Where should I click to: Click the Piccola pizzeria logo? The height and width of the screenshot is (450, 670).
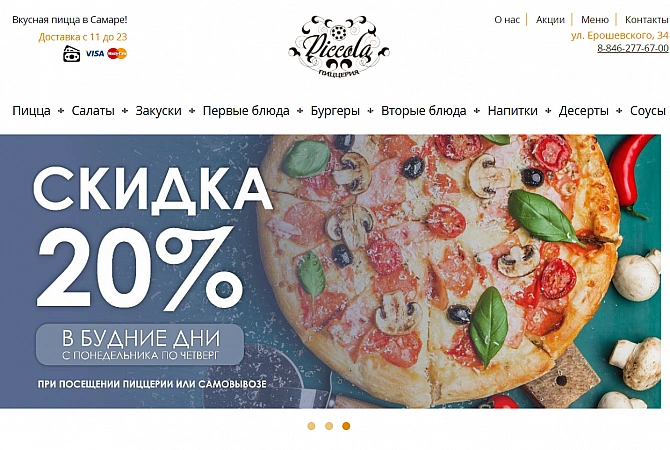[339, 46]
